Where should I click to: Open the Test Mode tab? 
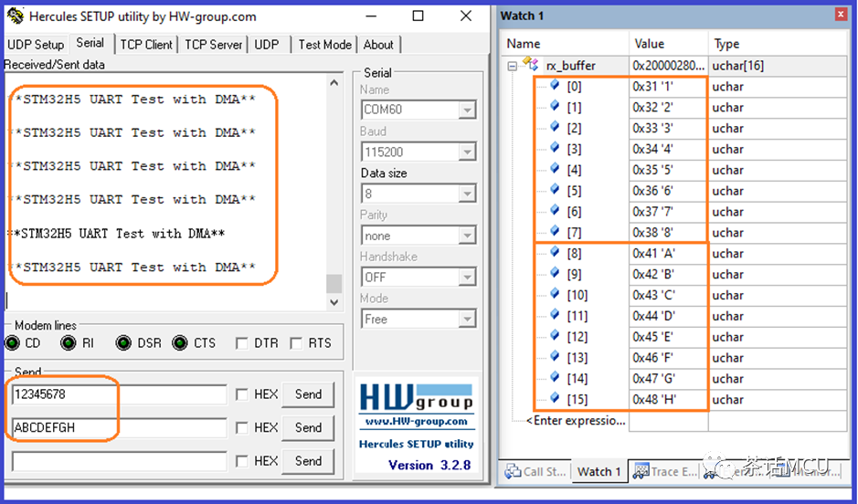click(325, 44)
